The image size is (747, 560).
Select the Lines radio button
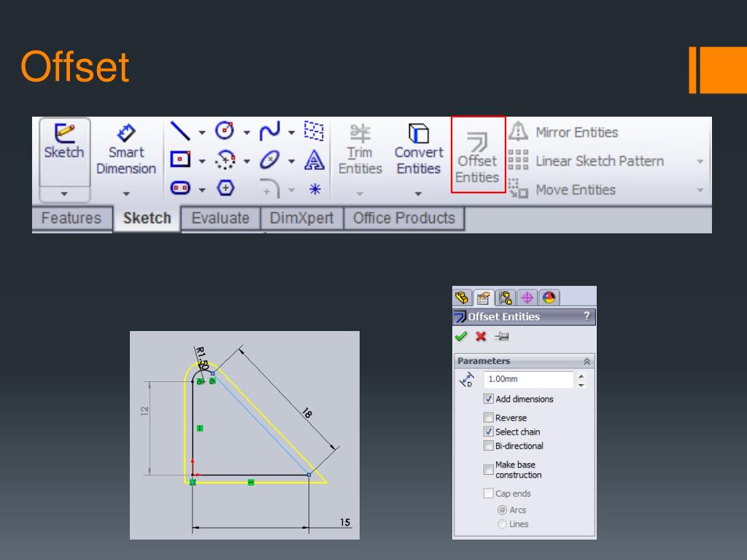pos(502,524)
